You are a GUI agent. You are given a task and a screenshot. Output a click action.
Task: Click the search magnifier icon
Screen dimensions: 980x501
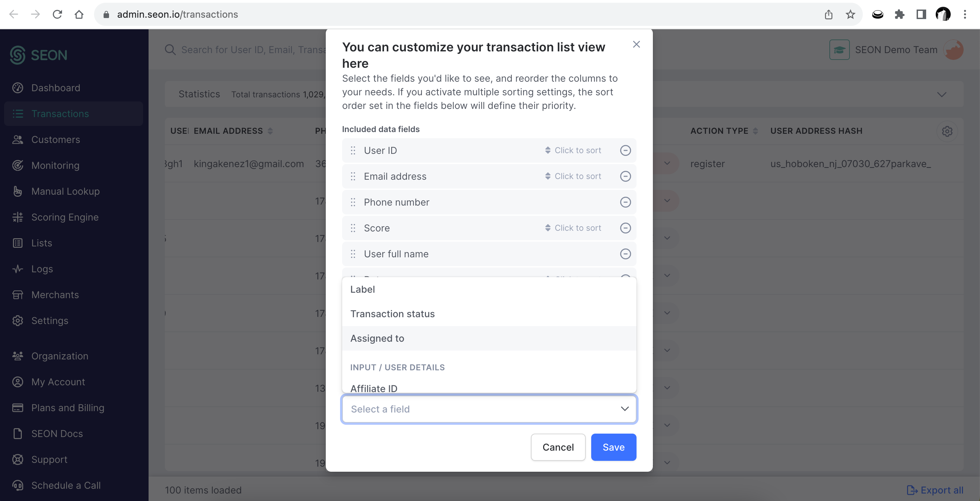(x=170, y=50)
